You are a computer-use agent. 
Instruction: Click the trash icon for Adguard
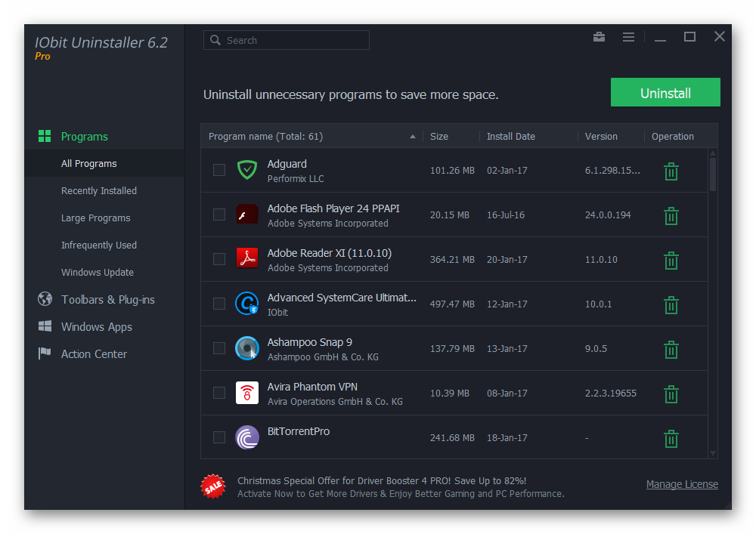coord(671,171)
